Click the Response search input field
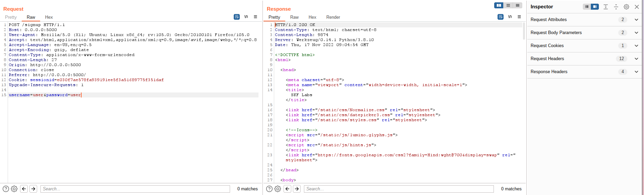The width and height of the screenshot is (644, 195). (399, 189)
